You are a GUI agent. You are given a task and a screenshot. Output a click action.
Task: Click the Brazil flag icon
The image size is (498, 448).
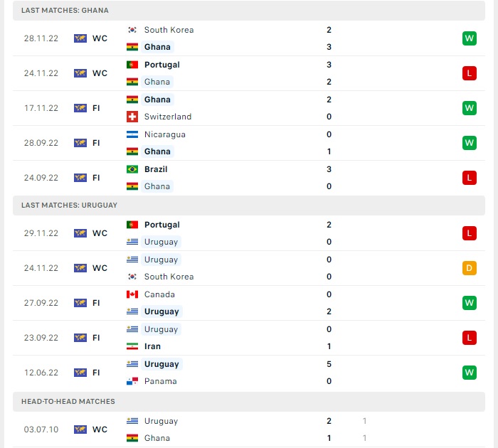pyautogui.click(x=132, y=169)
